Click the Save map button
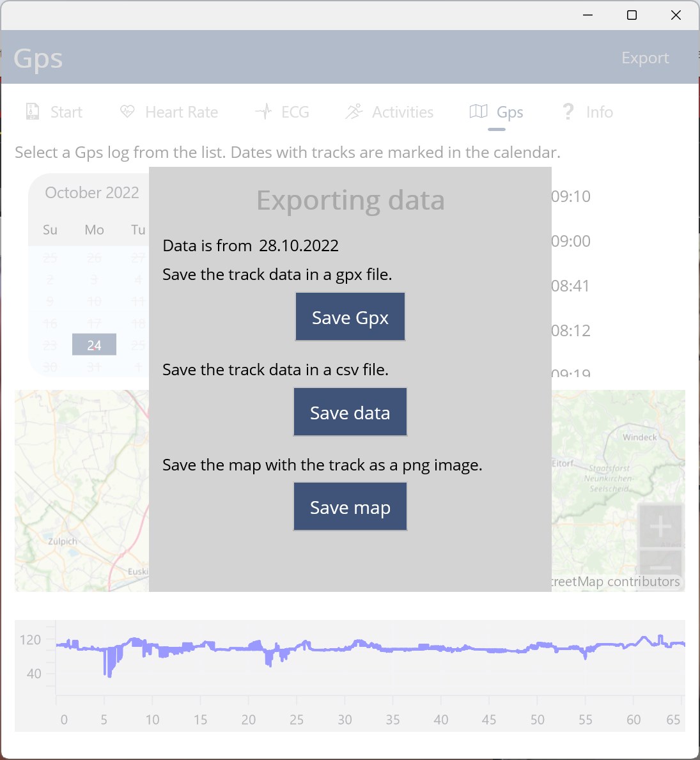This screenshot has width=700, height=760. [350, 506]
